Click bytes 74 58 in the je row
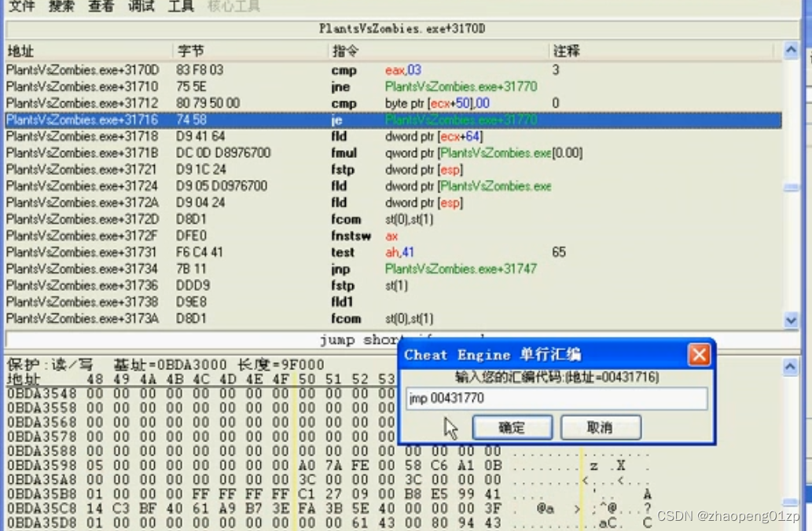This screenshot has width=812, height=531. 191,119
